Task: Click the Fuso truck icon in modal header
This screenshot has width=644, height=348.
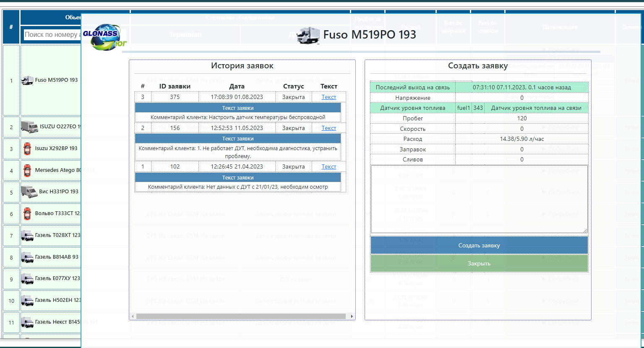Action: 308,35
